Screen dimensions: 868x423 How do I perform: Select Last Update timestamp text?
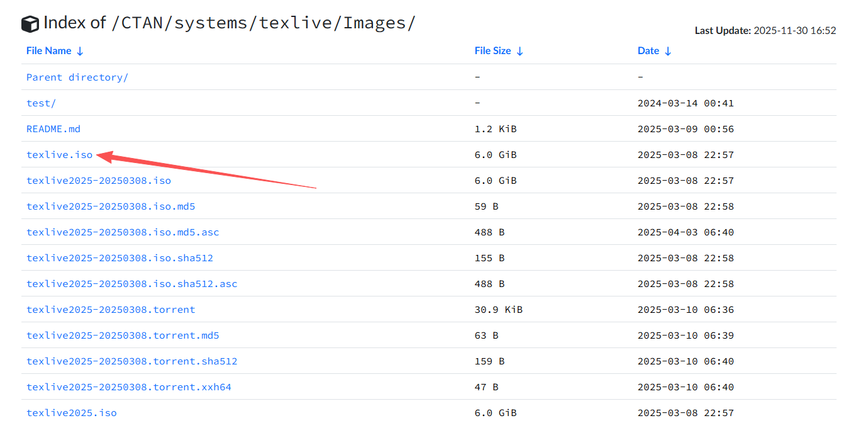pos(765,30)
